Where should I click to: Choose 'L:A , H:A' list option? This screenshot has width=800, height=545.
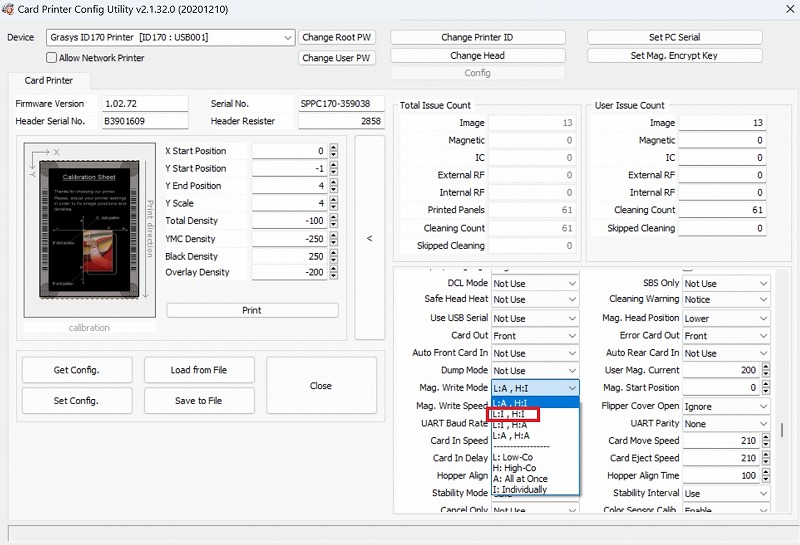(x=535, y=435)
